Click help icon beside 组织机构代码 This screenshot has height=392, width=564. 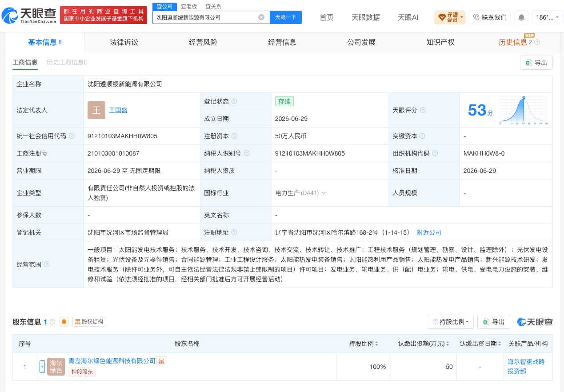(435, 153)
